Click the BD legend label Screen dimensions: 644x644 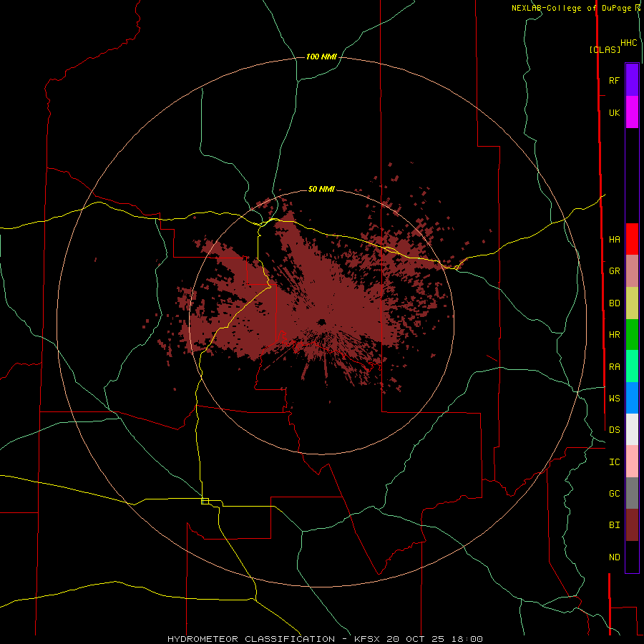pyautogui.click(x=614, y=303)
